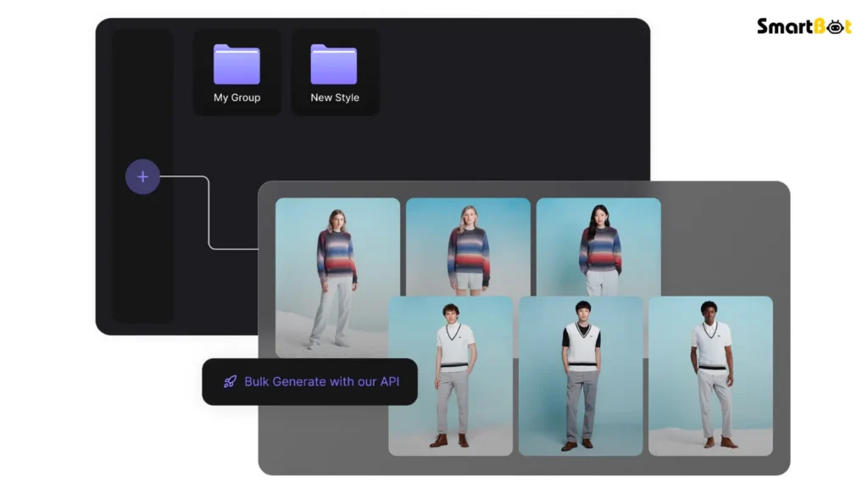Click the rocket icon beside Bulk Generate
Screen dimensions: 868x488
[230, 382]
